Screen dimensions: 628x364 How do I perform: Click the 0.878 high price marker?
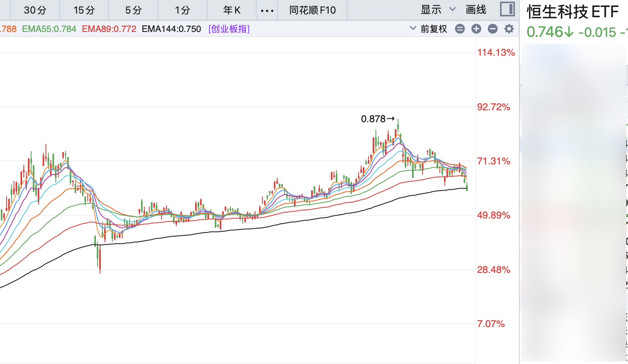[x=373, y=119]
